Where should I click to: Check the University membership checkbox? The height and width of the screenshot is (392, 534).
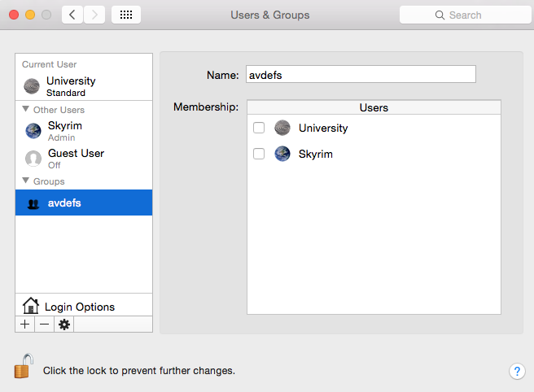(259, 128)
